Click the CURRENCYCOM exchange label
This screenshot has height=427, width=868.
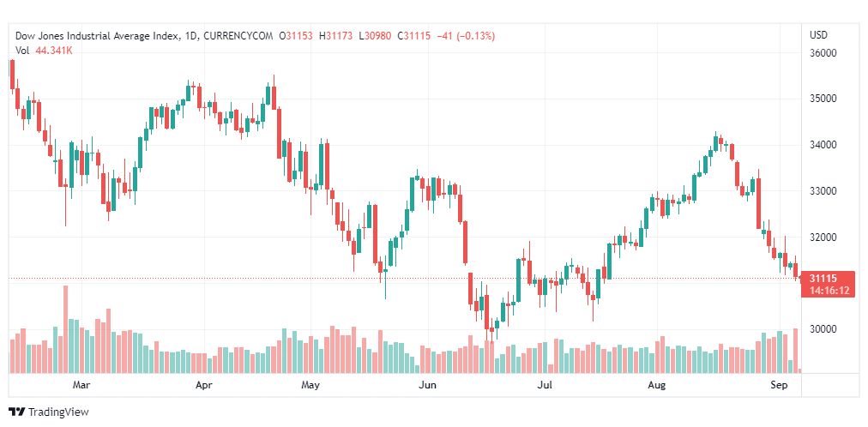tap(238, 36)
